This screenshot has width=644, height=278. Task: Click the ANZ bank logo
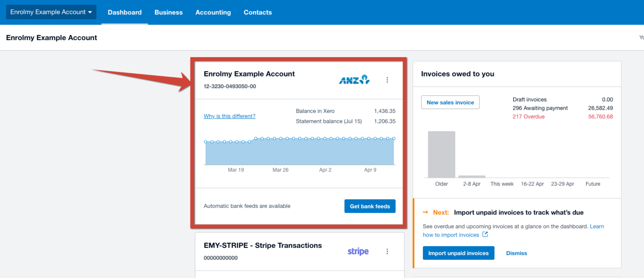pyautogui.click(x=354, y=80)
